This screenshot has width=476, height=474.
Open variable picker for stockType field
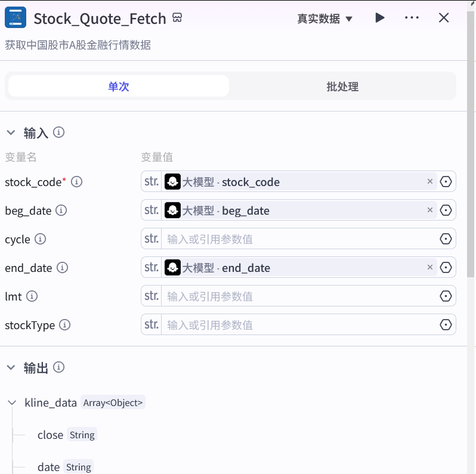(446, 325)
